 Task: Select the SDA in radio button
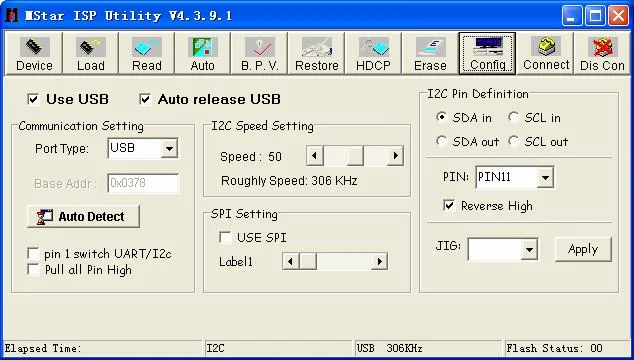442,118
